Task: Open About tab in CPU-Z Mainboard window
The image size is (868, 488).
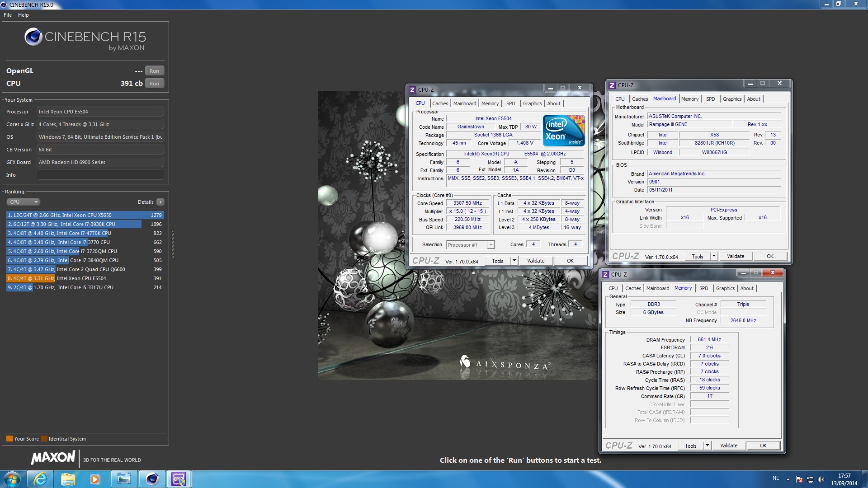Action: [753, 99]
